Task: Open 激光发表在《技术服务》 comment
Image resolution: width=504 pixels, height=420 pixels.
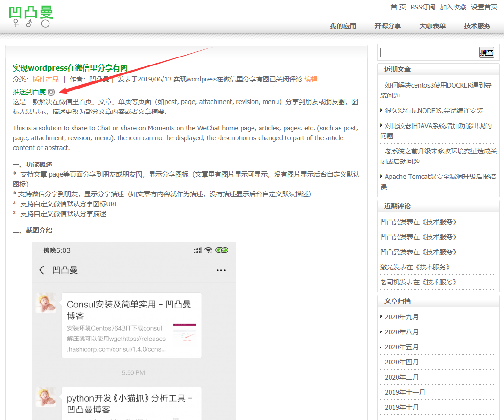Action: click(415, 267)
